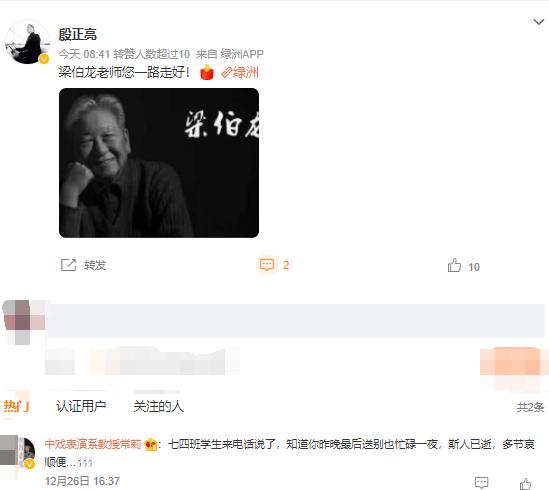Screen dimensions: 549x490
Task: Click the 绿洲APP source link
Action: (x=242, y=54)
